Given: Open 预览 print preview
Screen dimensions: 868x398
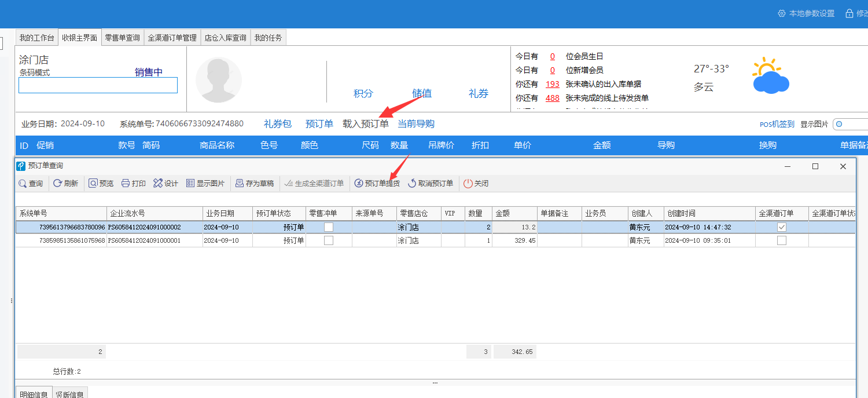Looking at the screenshot, I should [101, 184].
